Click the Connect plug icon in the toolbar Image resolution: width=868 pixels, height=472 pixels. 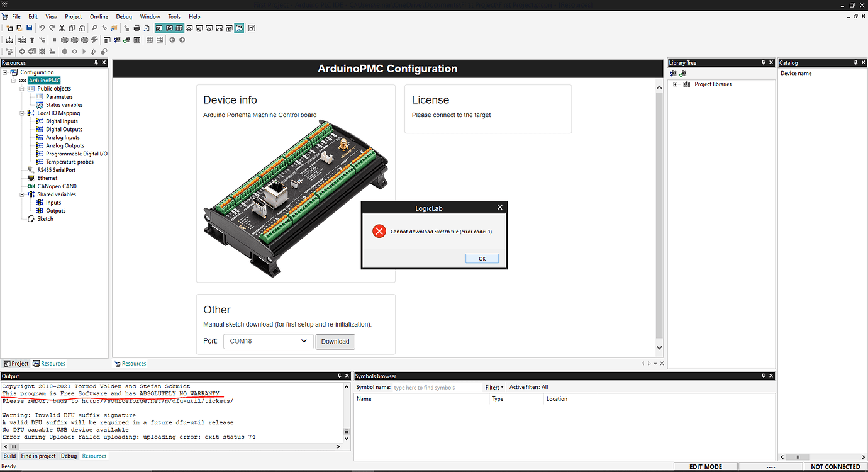point(32,40)
